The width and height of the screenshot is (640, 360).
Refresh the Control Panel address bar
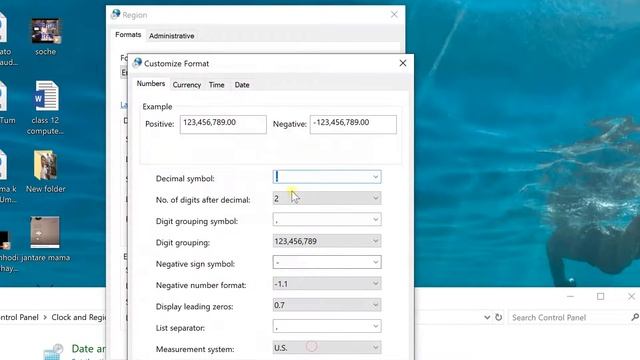[498, 317]
